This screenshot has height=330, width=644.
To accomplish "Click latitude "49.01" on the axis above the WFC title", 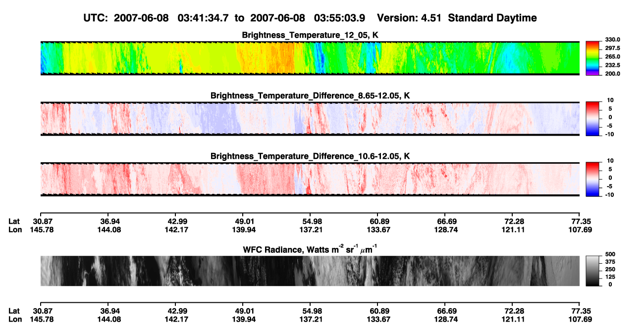I will pyautogui.click(x=245, y=221).
